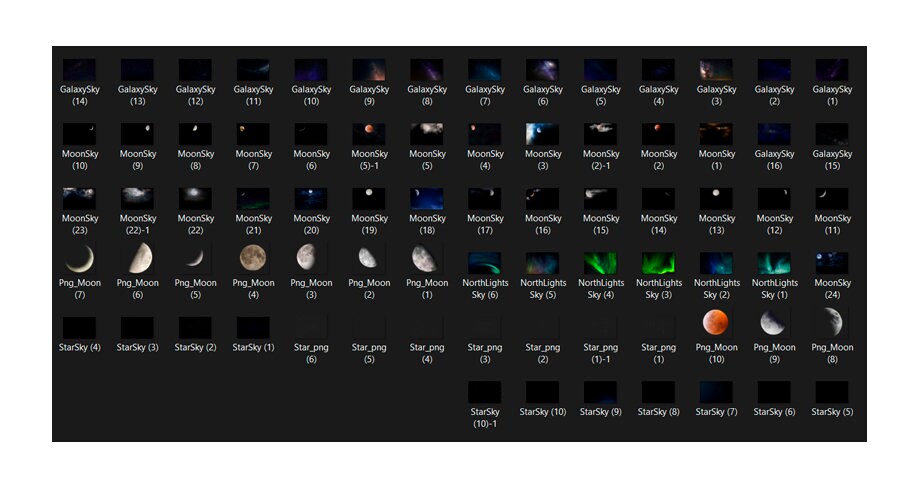Choose MoonSky (22)-1 thumbnail
Image resolution: width=920 pixels, height=488 pixels.
137,199
